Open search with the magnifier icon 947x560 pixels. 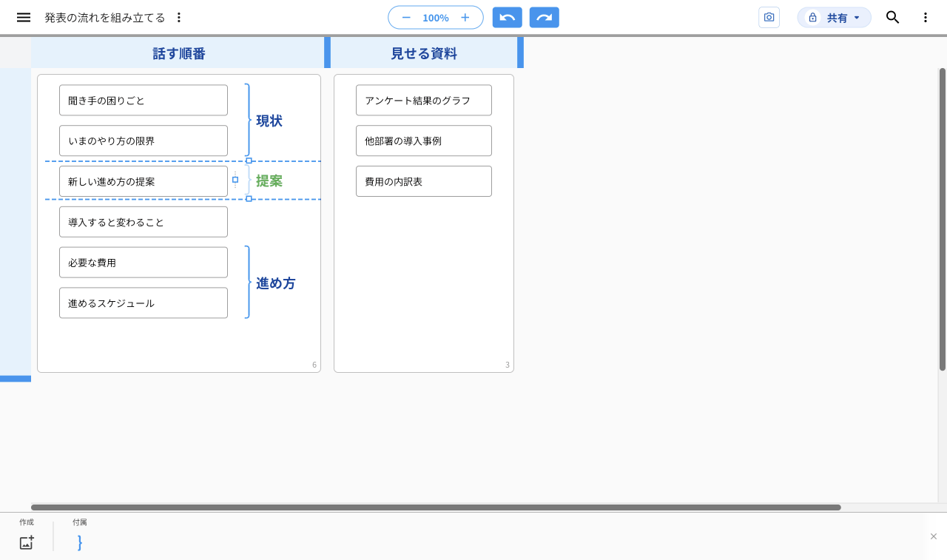coord(893,17)
